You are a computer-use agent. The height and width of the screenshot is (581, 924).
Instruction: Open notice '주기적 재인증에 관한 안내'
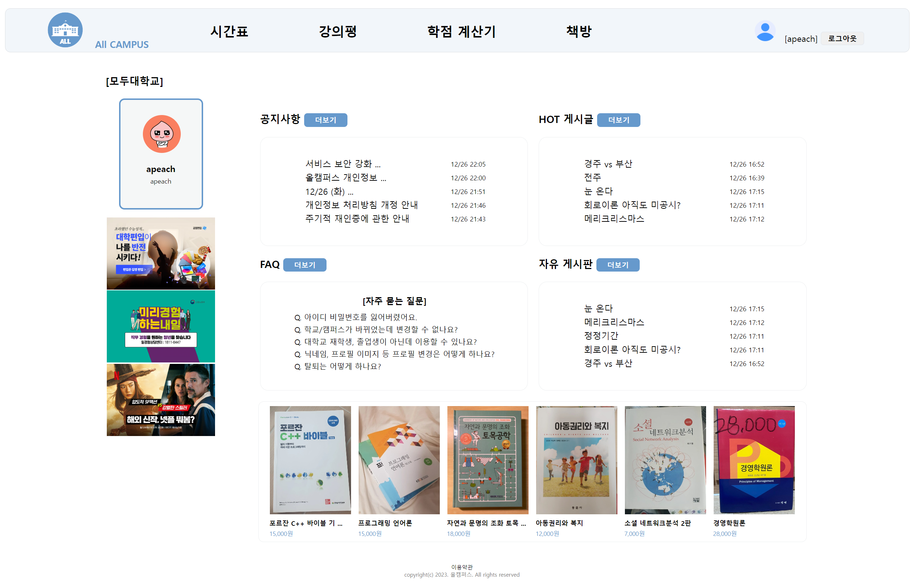[x=357, y=219]
